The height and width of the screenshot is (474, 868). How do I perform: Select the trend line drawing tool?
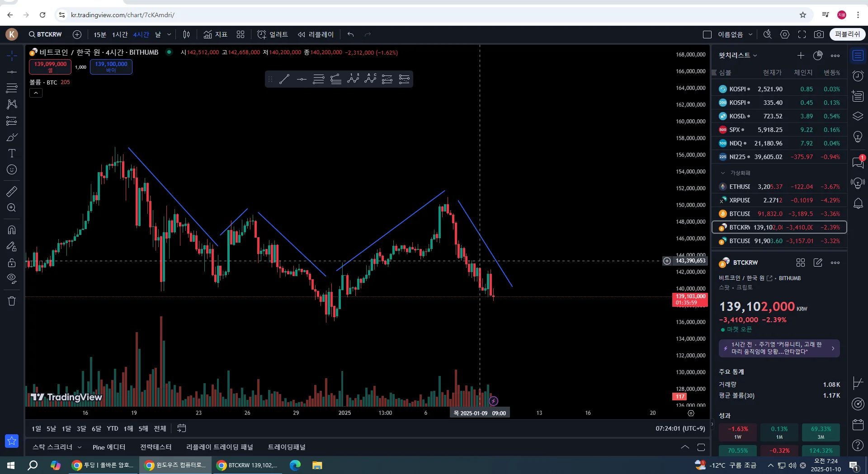12,72
